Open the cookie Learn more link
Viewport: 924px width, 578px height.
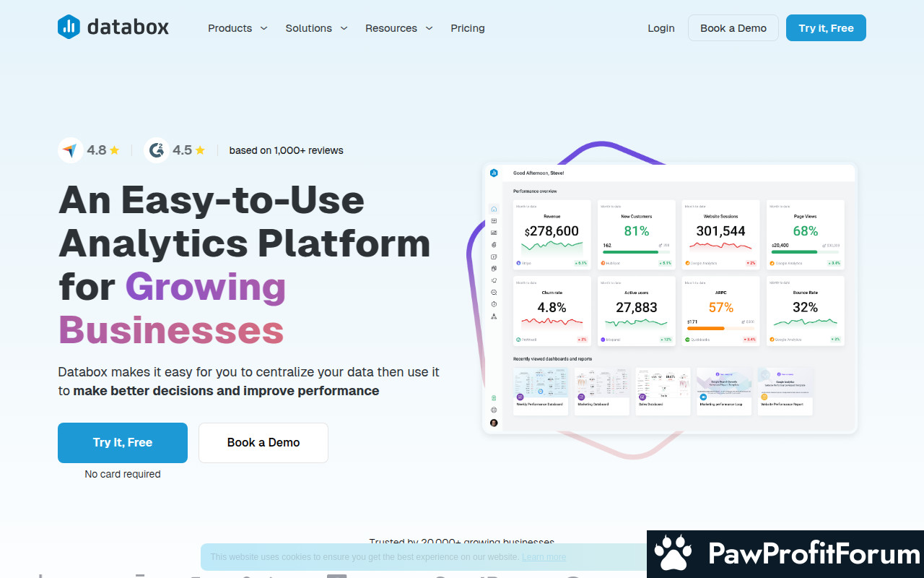(x=544, y=557)
